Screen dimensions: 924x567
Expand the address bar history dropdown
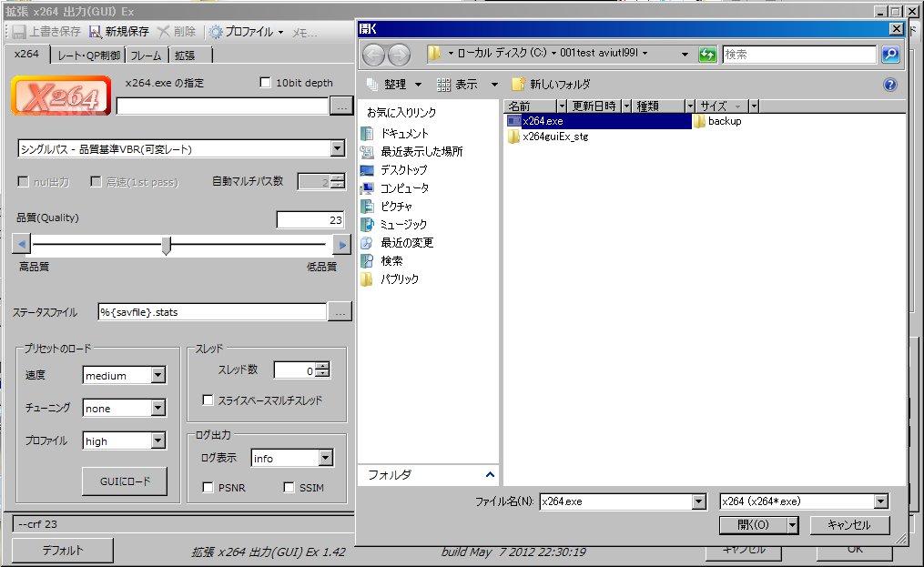coord(685,55)
